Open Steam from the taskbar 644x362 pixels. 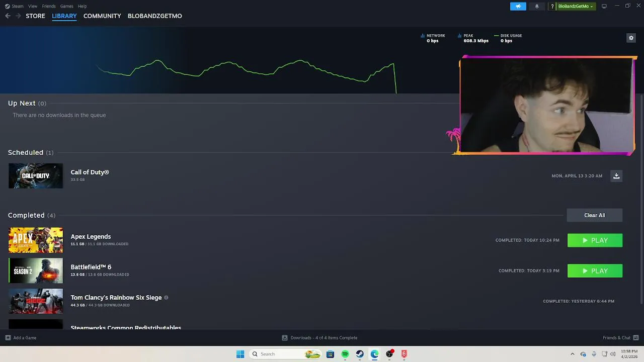[360, 354]
